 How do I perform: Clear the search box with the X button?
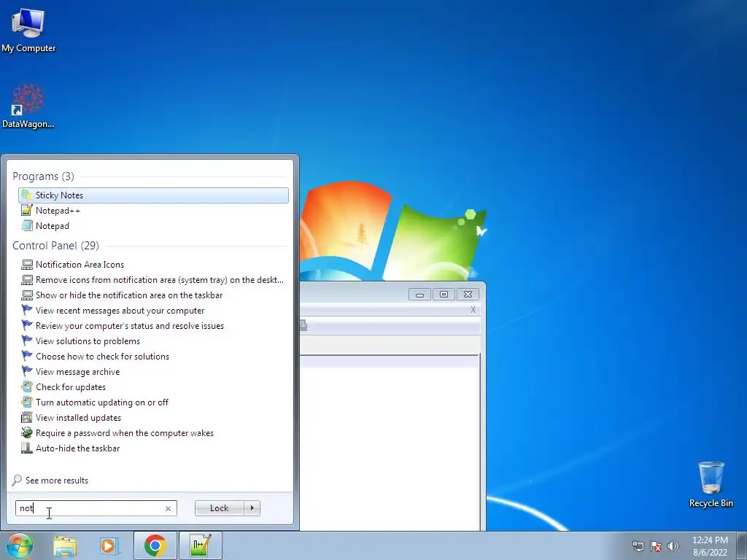pos(168,508)
